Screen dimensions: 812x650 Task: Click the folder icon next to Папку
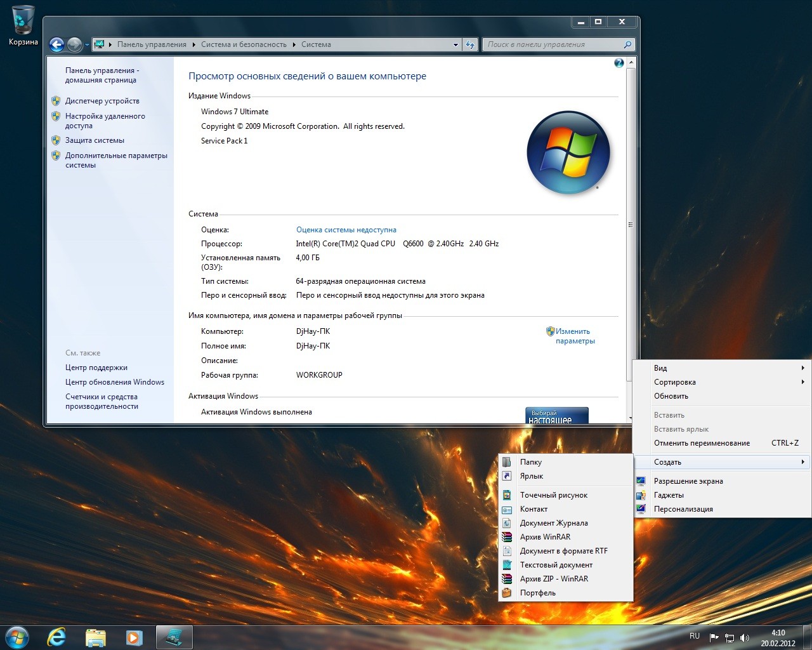(507, 462)
